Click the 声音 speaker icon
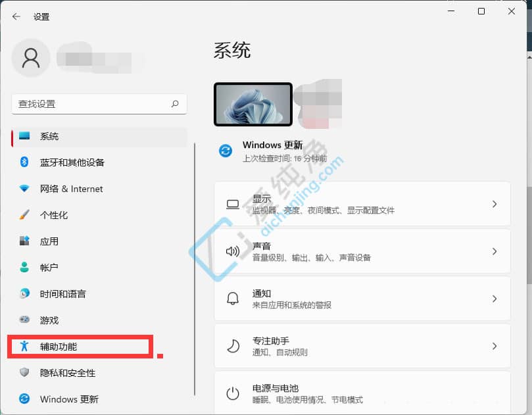Screen dimensions: 532x415 click(233, 251)
